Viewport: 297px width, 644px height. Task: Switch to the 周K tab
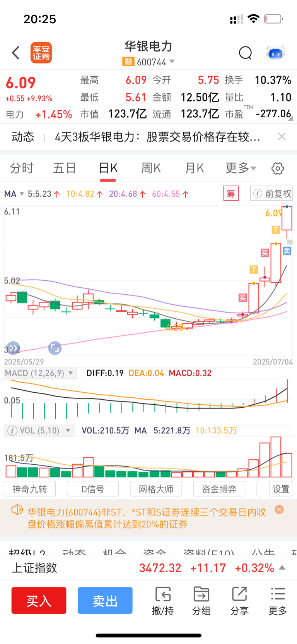(151, 168)
